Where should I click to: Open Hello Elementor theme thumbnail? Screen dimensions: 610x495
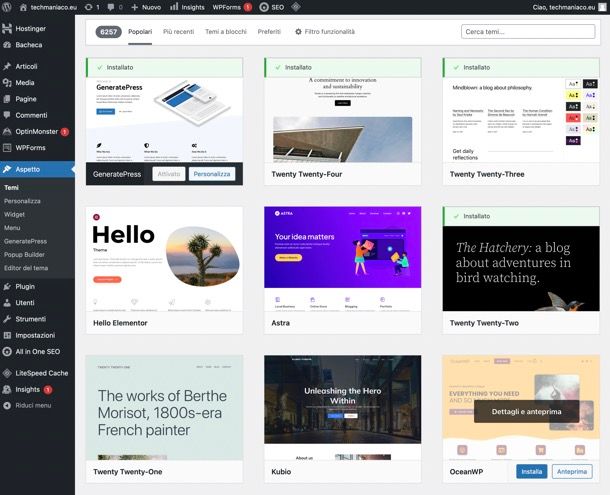pos(164,259)
